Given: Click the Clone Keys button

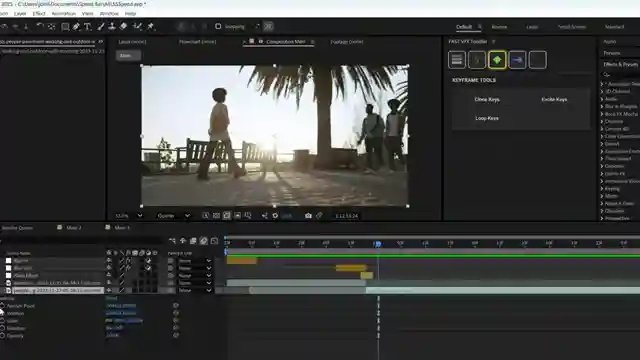Looking at the screenshot, I should (x=487, y=99).
